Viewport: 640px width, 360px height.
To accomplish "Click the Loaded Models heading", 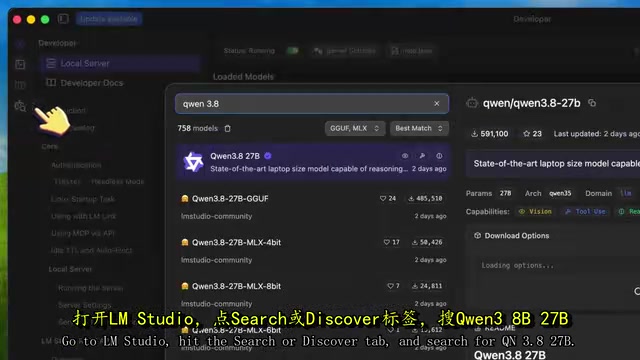I will [x=243, y=77].
